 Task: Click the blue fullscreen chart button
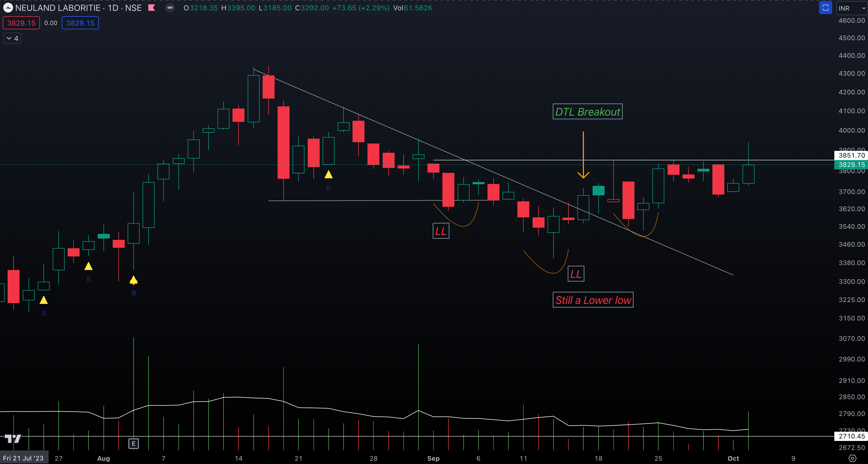click(825, 8)
